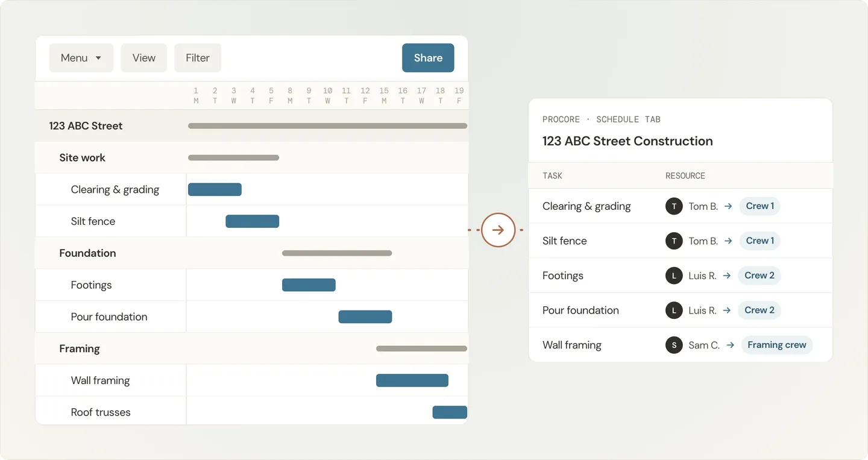868x460 pixels.
Task: Select Clearing & grading in the Gantt list
Action: [115, 189]
